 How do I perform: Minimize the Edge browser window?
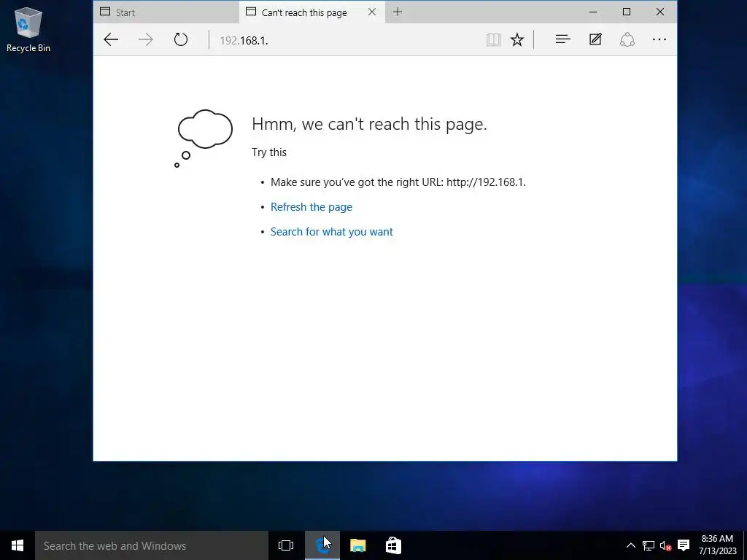pyautogui.click(x=593, y=12)
